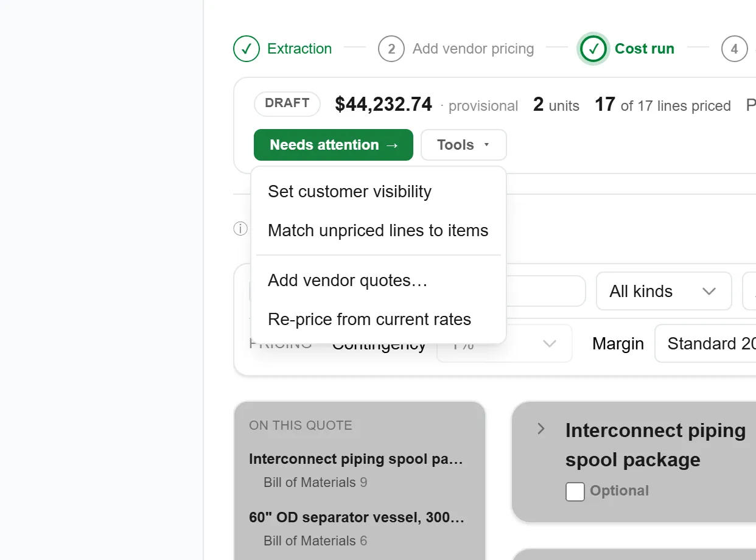The width and height of the screenshot is (756, 560).
Task: Open the Extraction step
Action: (x=299, y=49)
